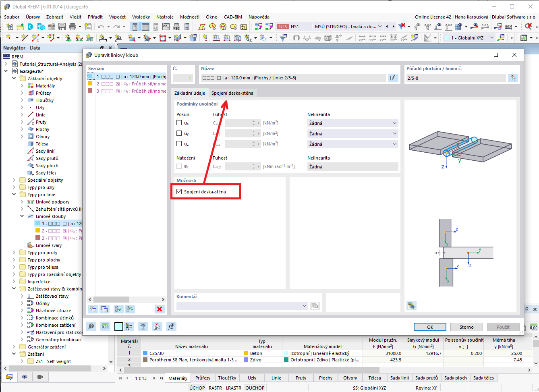Toggle OUCHOP object snap in the status bar
This screenshot has height=392, width=539.
coord(255,388)
